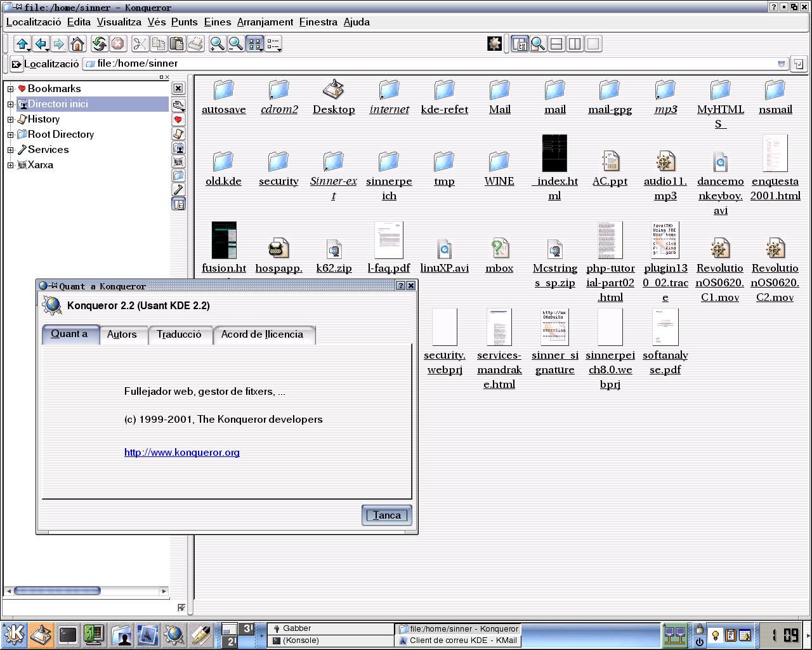Toggle icon view mode in toolbar
The height and width of the screenshot is (650, 812).
tap(254, 44)
